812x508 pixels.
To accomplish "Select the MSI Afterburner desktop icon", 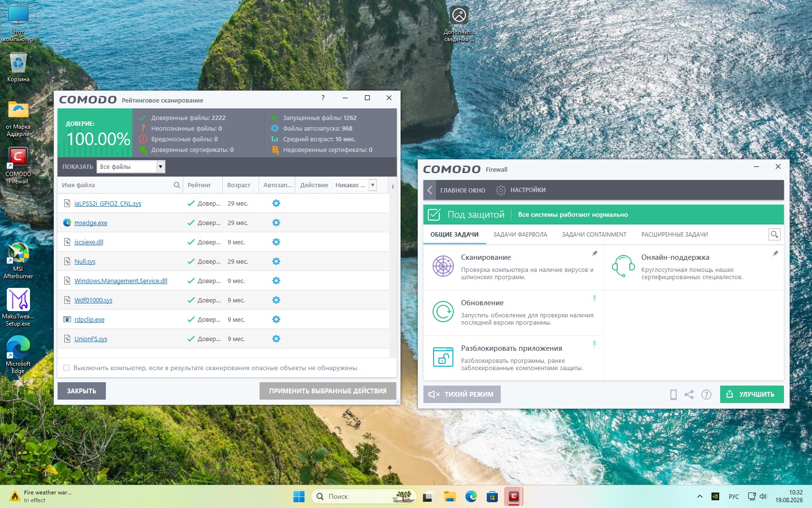I will coord(18,261).
